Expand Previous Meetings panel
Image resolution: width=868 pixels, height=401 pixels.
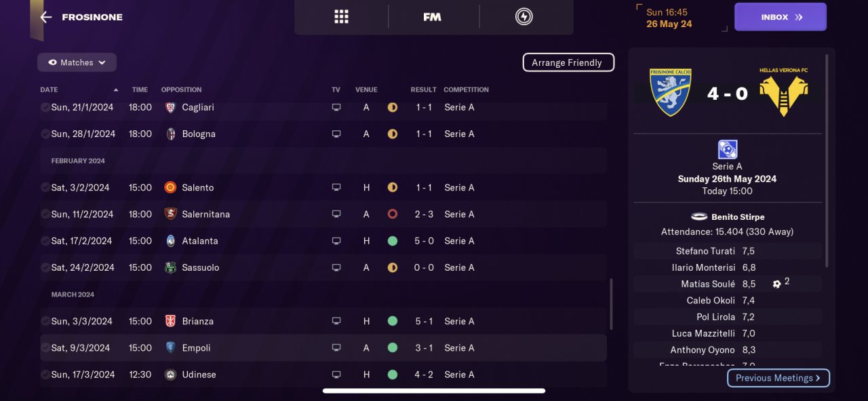[778, 378]
